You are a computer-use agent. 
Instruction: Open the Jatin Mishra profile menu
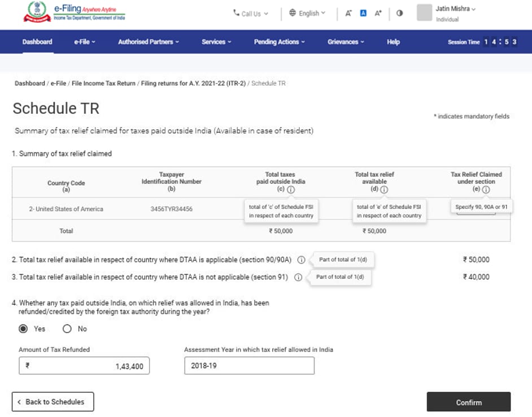click(x=455, y=10)
